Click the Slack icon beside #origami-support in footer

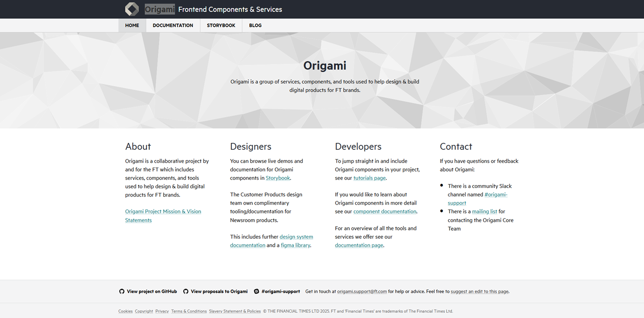[256, 291]
